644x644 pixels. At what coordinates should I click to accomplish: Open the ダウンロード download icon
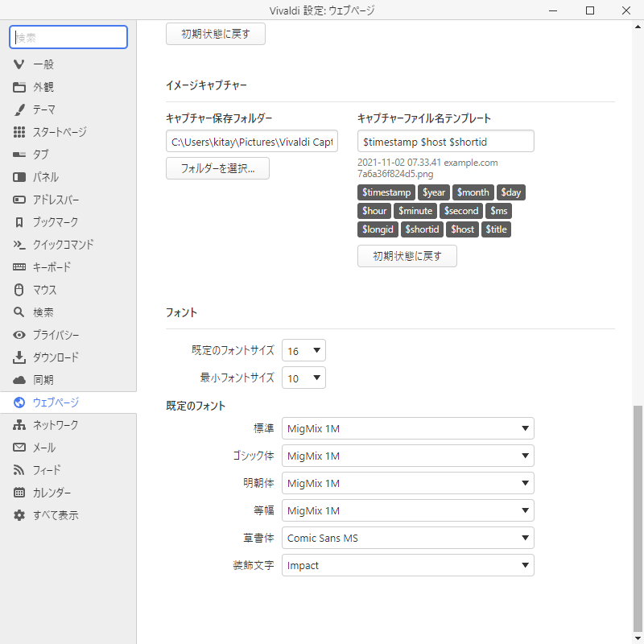pyautogui.click(x=19, y=357)
